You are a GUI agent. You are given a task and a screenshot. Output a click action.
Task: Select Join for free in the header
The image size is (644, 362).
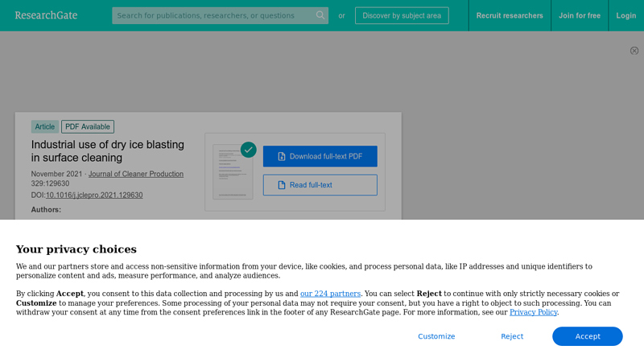click(580, 15)
